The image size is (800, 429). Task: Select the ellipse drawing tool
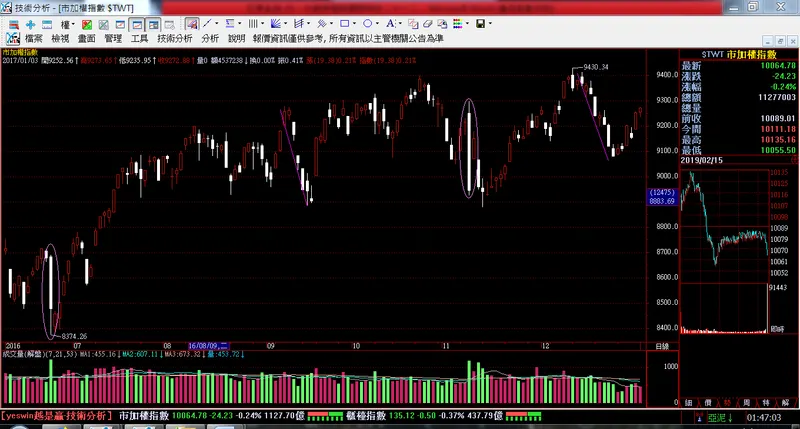click(367, 23)
